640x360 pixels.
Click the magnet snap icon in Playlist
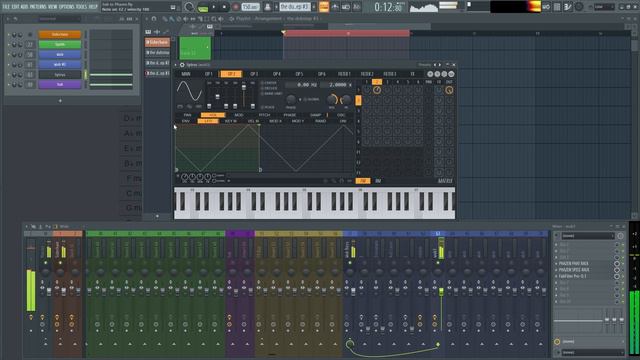click(x=153, y=19)
